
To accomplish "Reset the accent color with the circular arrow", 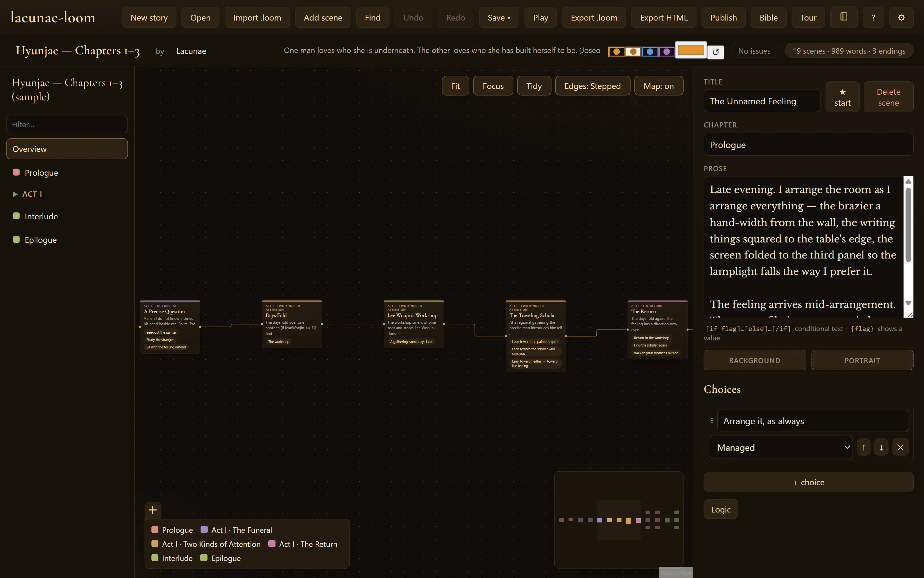I will 715,52.
